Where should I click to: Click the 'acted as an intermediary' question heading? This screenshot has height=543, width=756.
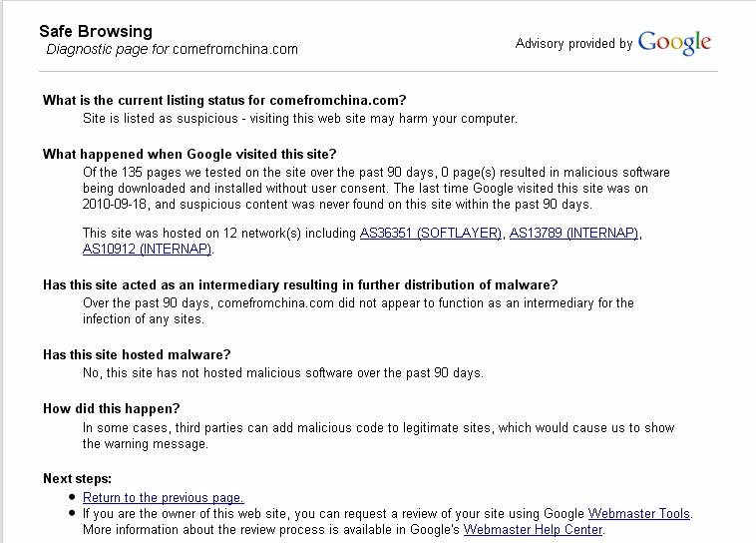pos(300,284)
